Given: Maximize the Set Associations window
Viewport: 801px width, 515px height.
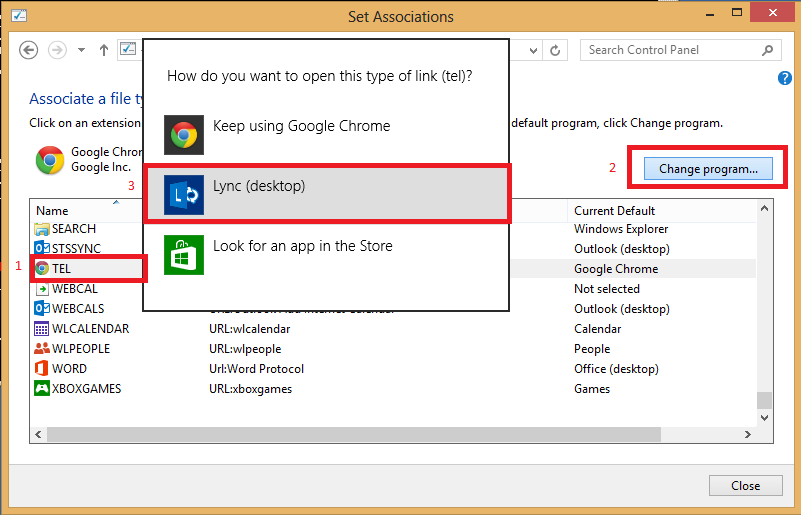Looking at the screenshot, I should click(737, 13).
